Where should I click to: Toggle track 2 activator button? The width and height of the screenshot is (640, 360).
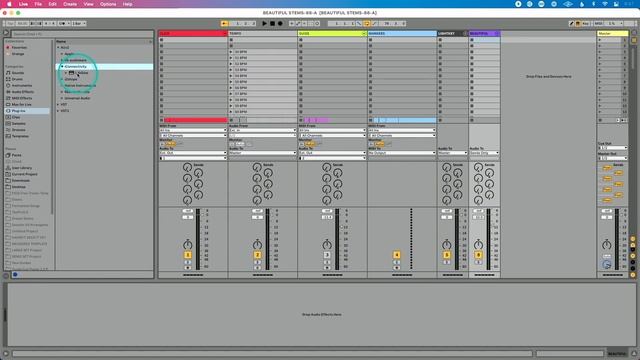coord(258,255)
